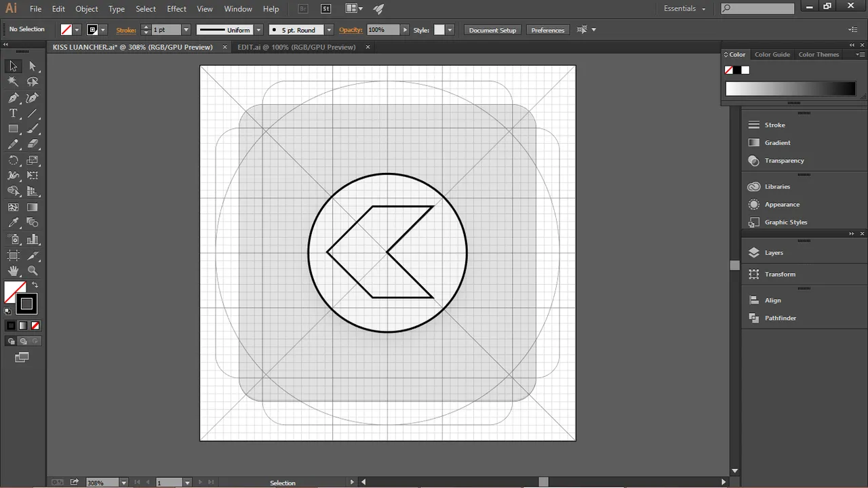Open Uniform width profile dropdown
The image size is (868, 488).
[x=258, y=30]
